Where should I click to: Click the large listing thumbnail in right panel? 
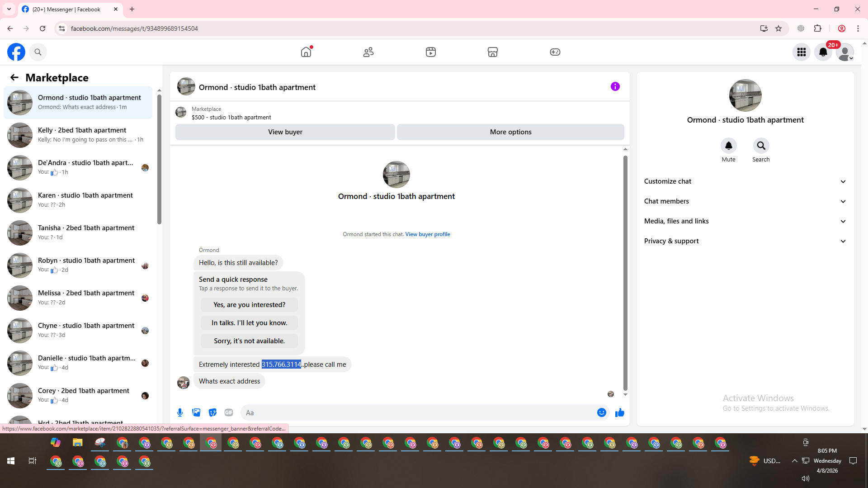745,95
